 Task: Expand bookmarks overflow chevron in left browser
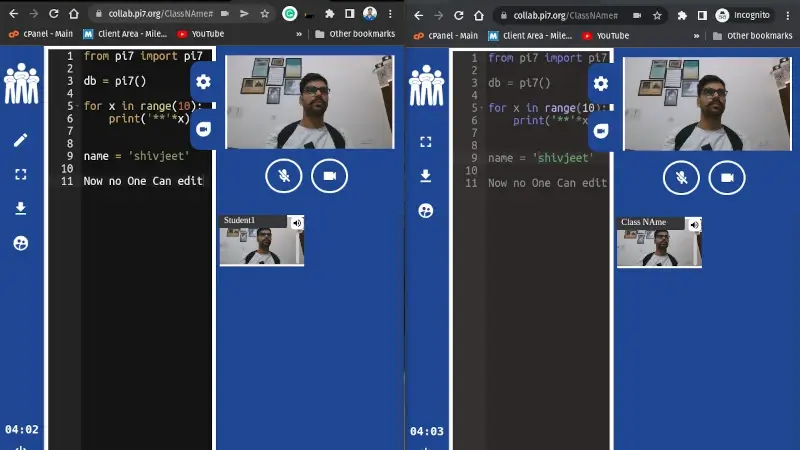299,34
